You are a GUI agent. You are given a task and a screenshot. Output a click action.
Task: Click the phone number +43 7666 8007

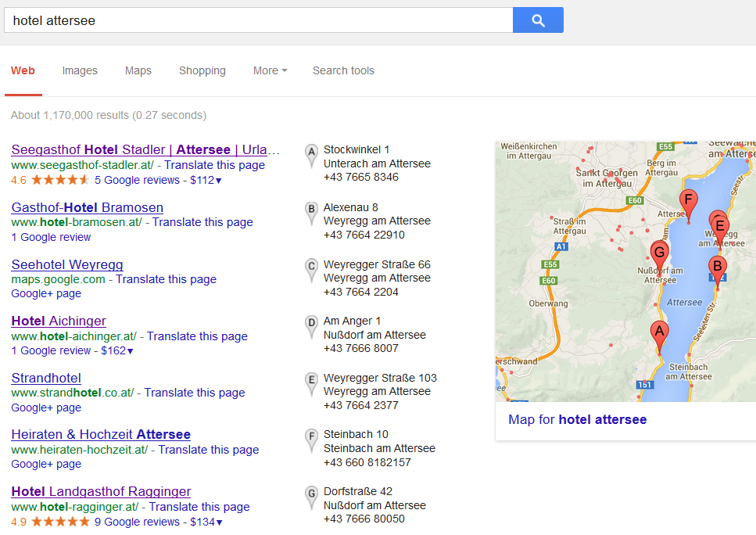pos(361,348)
